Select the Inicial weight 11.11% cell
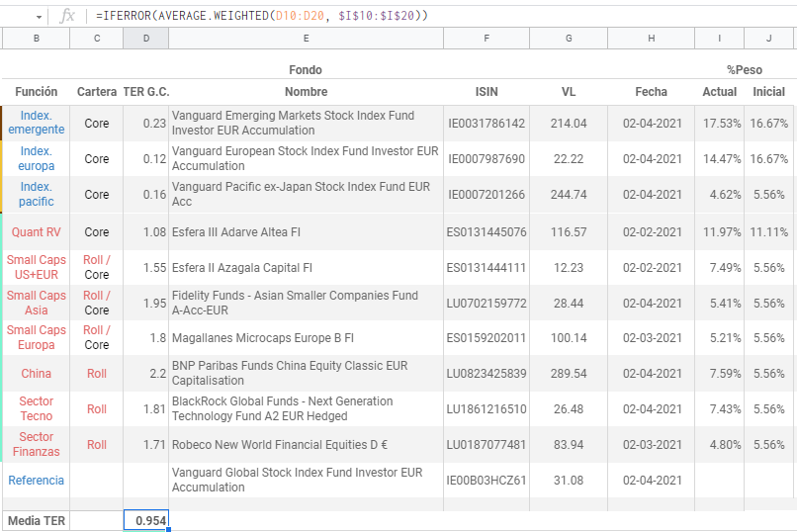This screenshot has height=532, width=797. (769, 232)
